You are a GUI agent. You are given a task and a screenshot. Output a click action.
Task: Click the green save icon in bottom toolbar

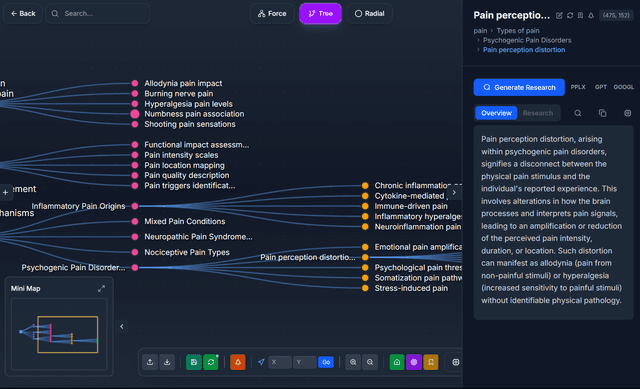click(x=194, y=362)
